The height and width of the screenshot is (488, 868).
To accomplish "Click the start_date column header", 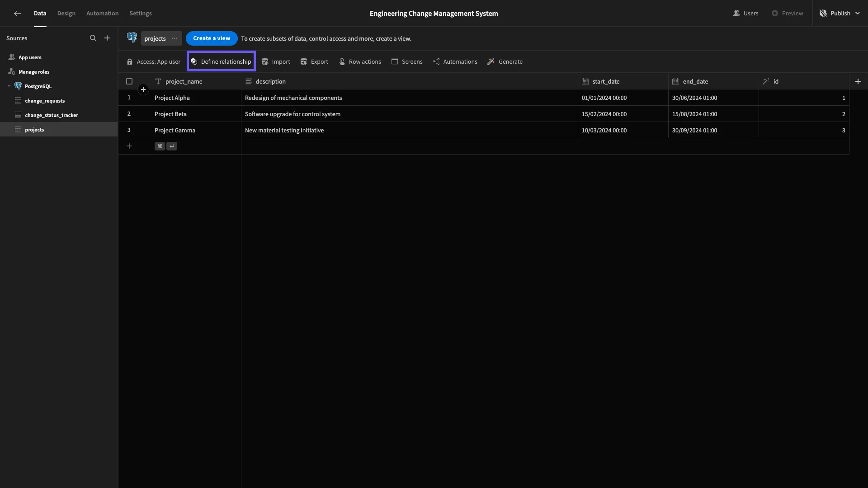I will pyautogui.click(x=623, y=81).
